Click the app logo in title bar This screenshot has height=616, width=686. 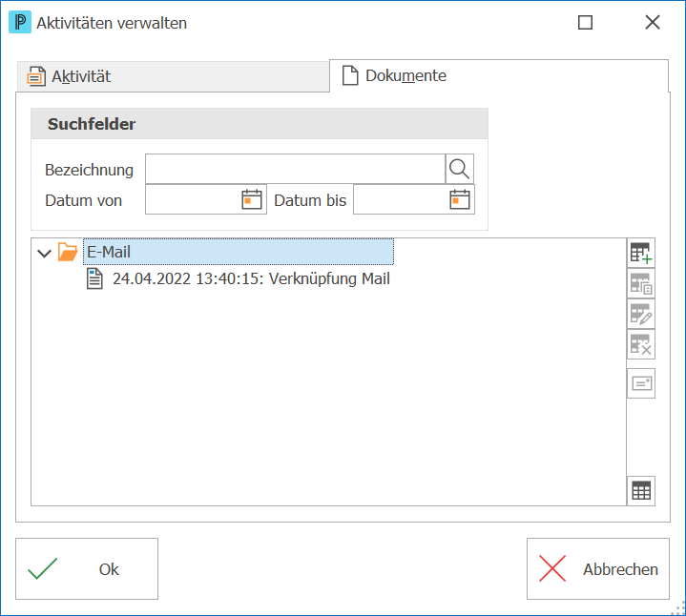(x=20, y=22)
